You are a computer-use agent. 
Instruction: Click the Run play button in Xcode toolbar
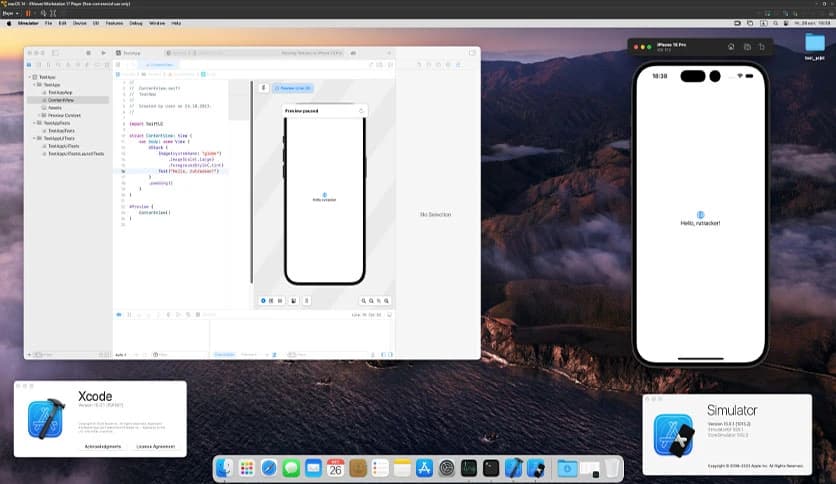click(103, 53)
